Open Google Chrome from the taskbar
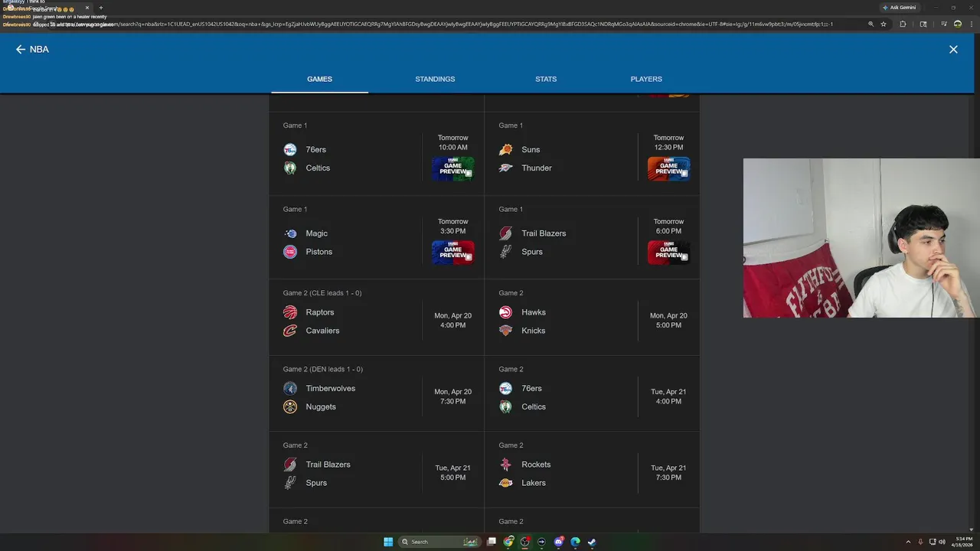This screenshot has width=980, height=551. [x=508, y=542]
